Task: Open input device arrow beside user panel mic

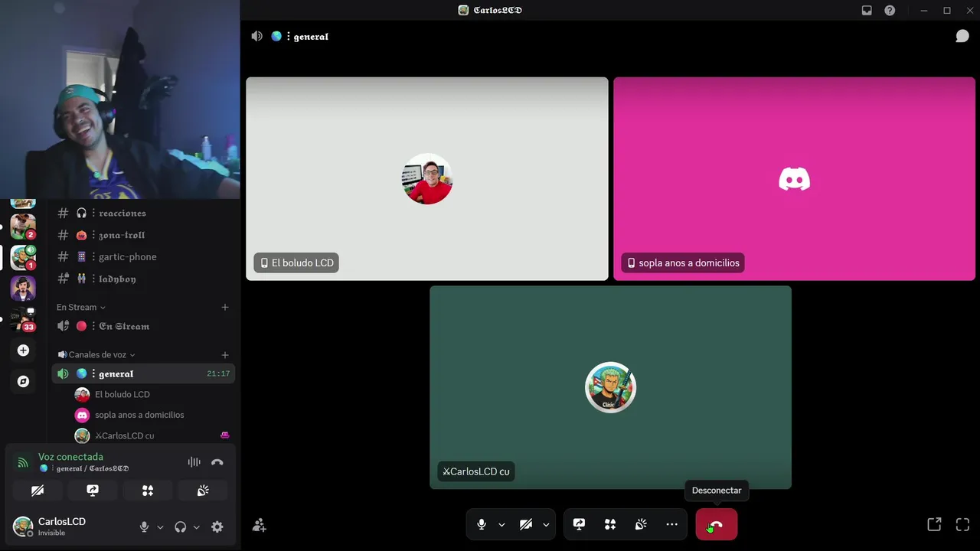Action: 160,527
